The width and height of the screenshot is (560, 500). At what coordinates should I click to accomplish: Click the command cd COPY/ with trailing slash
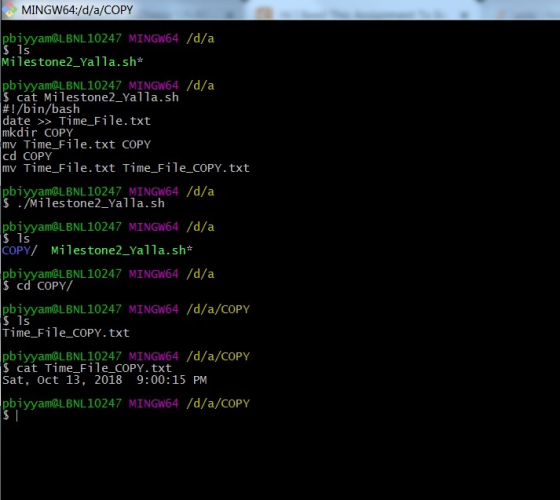[45, 286]
